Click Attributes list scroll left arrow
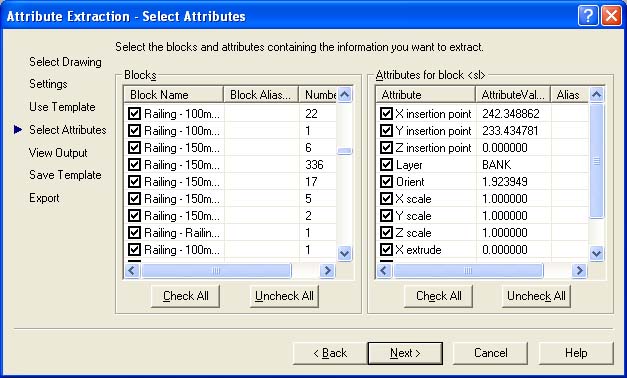This screenshot has width=627, height=378. coord(384,271)
